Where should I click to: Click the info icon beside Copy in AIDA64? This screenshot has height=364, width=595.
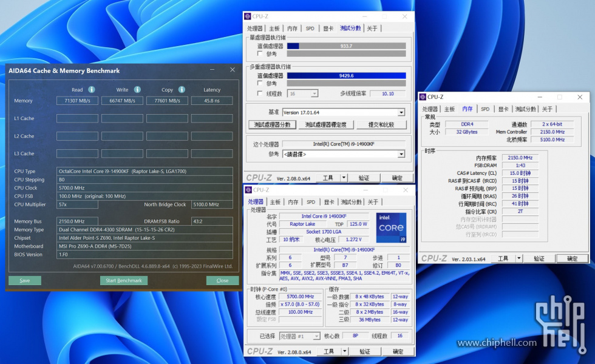click(182, 90)
